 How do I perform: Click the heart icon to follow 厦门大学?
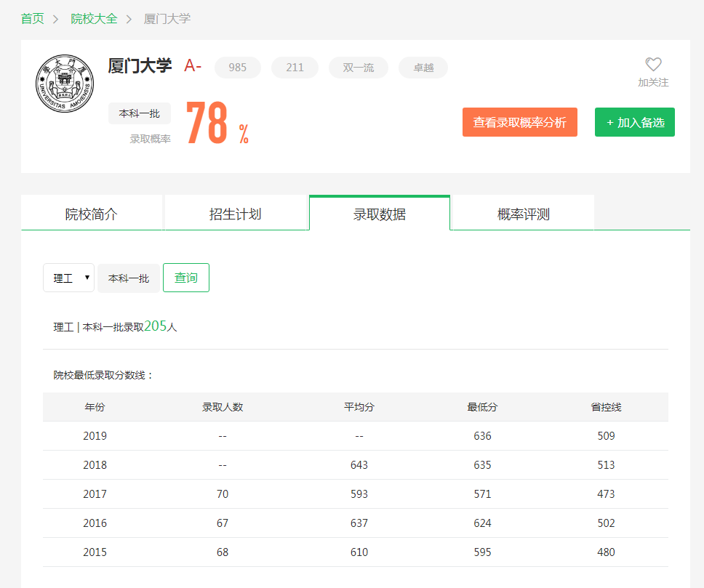653,64
